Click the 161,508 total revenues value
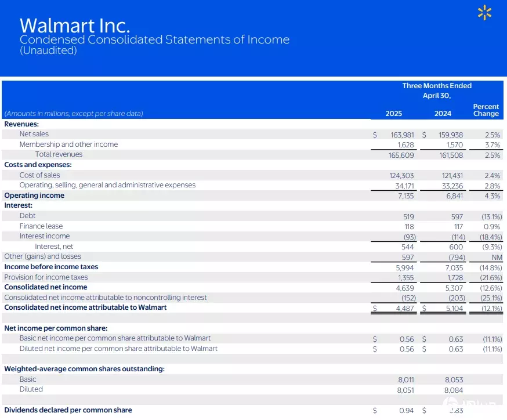507x420 pixels. [x=451, y=155]
